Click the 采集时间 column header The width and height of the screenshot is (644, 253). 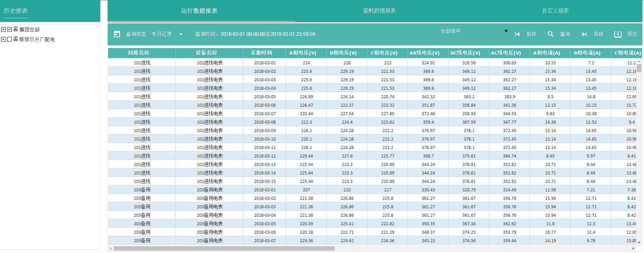261,53
